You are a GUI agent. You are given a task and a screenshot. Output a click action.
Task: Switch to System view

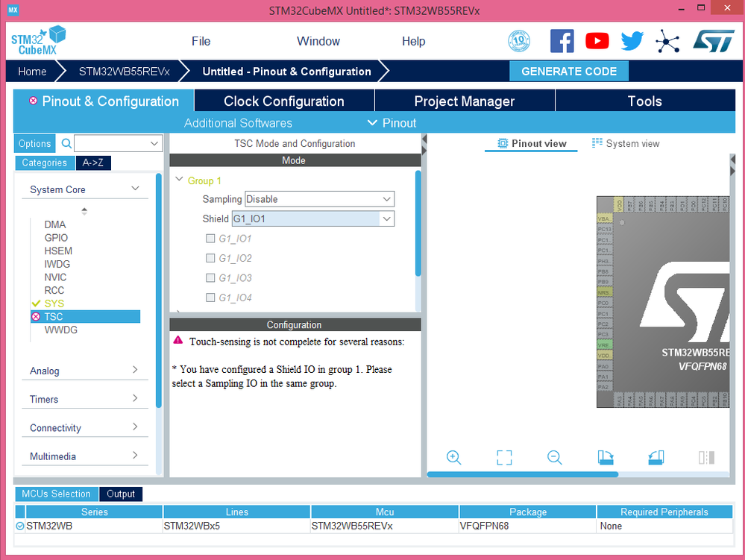[626, 143]
